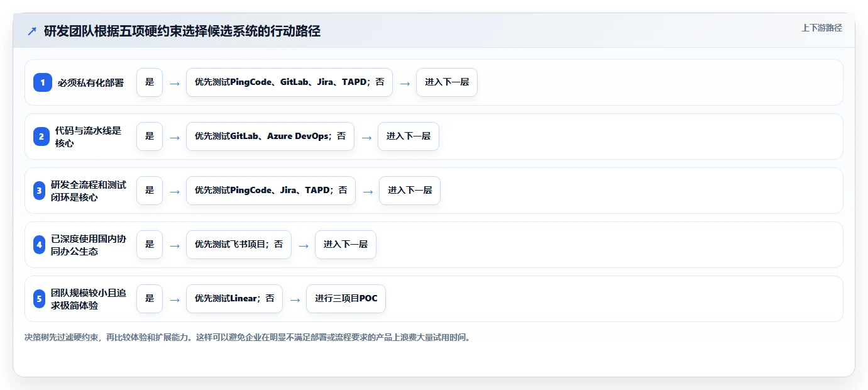Click the 是 box in 国内协同办公生态 row
The width and height of the screenshot is (868, 390).
150,245
